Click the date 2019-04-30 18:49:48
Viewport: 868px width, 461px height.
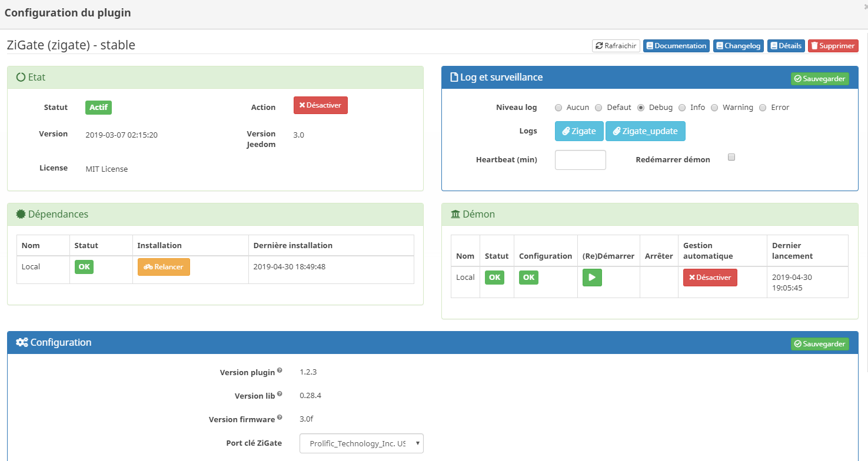coord(290,266)
